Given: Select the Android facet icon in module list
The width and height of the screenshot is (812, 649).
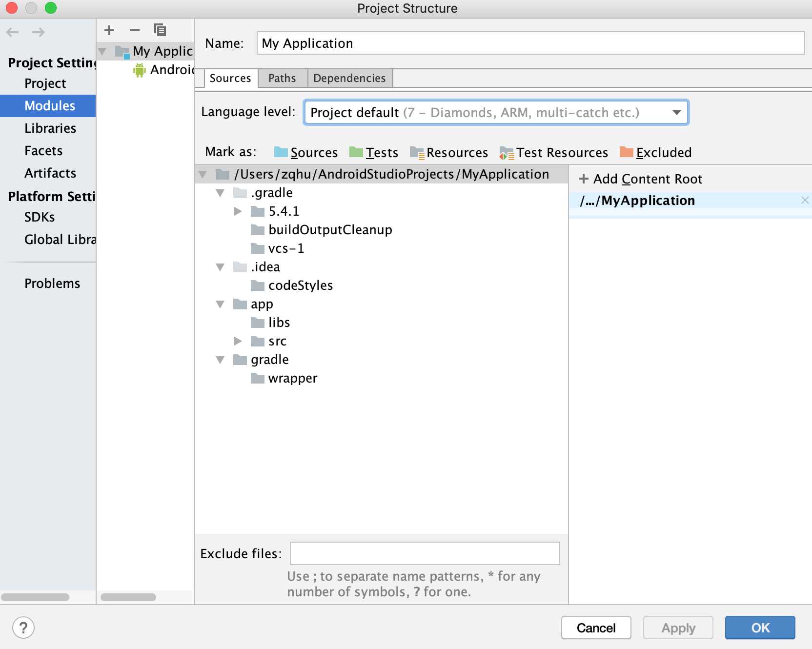Looking at the screenshot, I should click(140, 70).
